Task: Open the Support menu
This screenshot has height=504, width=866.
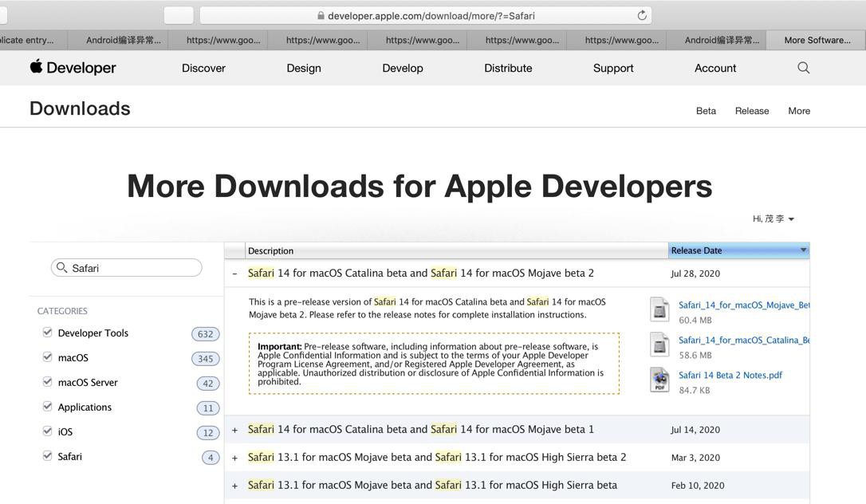Action: coord(613,68)
